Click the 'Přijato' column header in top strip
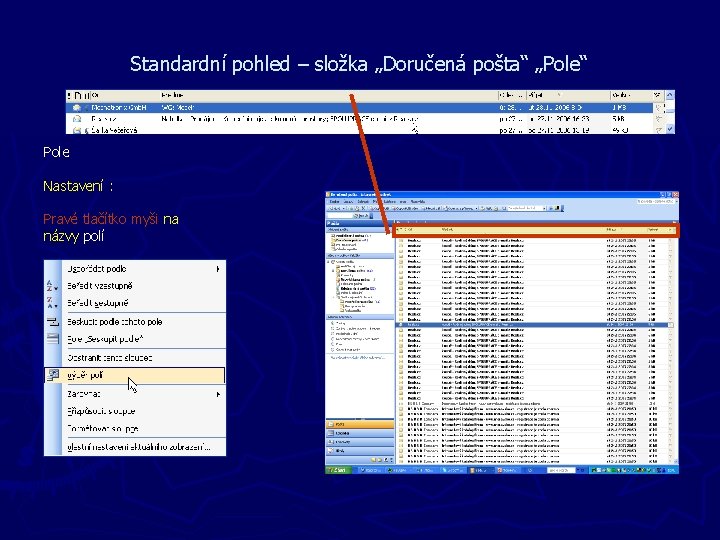This screenshot has width=720, height=540. click(568, 96)
